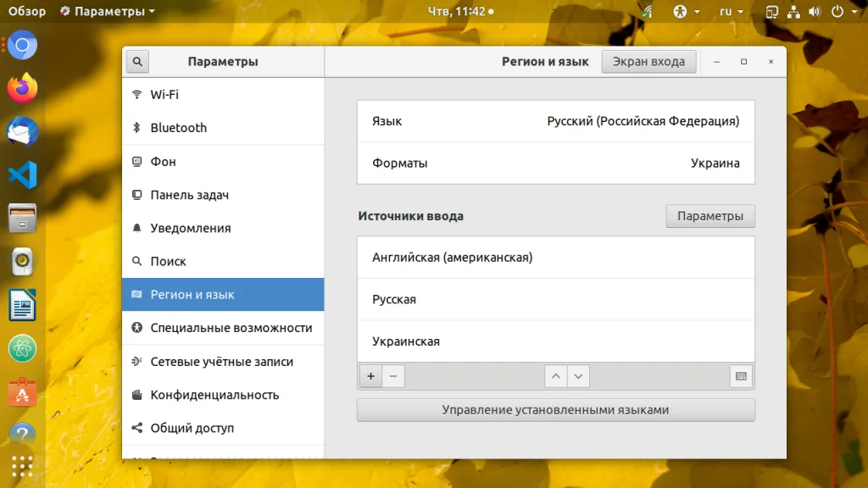
Task: Launch Thunderbird mail from the dock
Action: [x=22, y=131]
